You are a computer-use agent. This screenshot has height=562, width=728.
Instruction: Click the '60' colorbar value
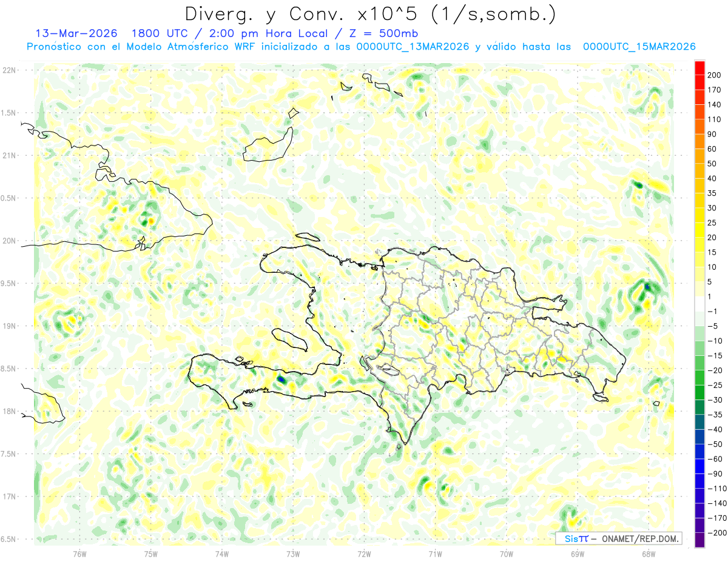pyautogui.click(x=713, y=149)
